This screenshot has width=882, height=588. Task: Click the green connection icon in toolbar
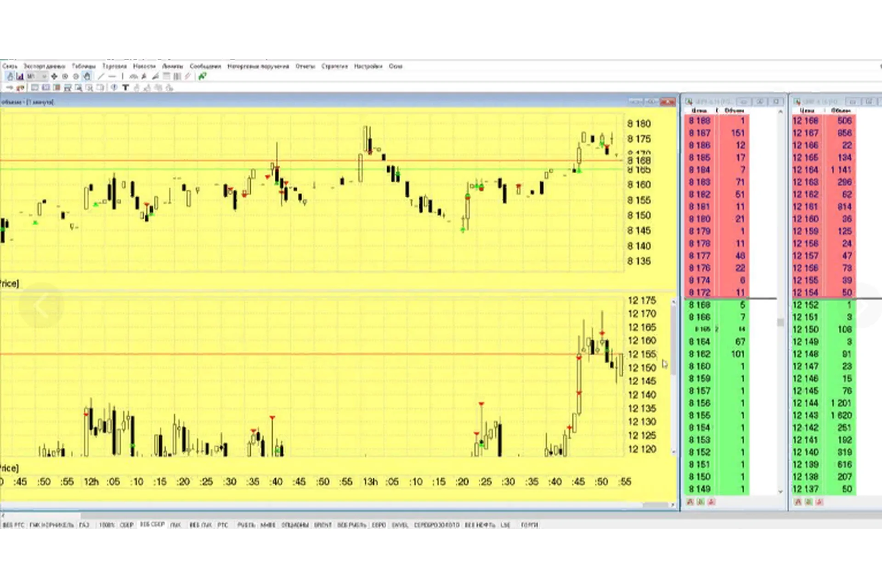202,77
